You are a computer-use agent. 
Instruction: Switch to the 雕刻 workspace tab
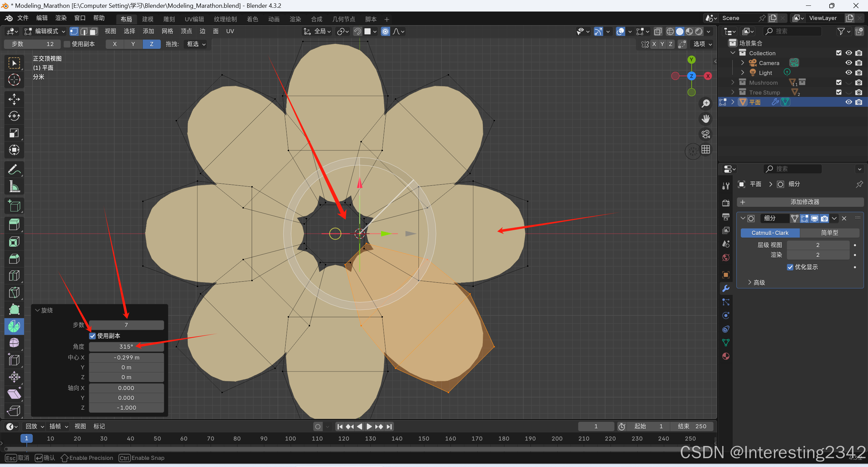[169, 19]
